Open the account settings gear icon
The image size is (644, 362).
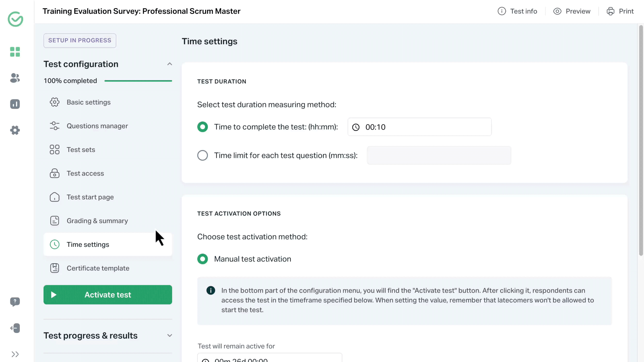(15, 130)
